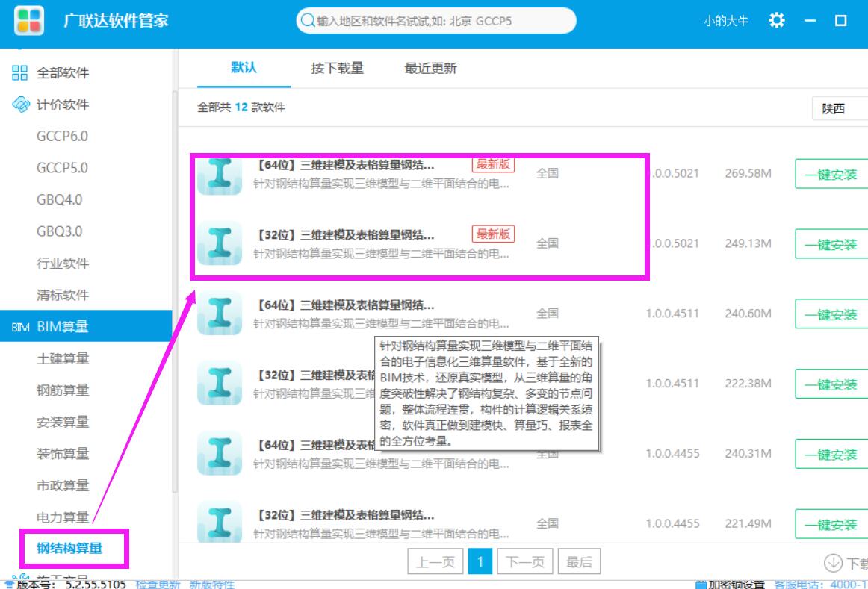Select 电力算量 in the sidebar
This screenshot has height=589, width=868.
click(63, 517)
